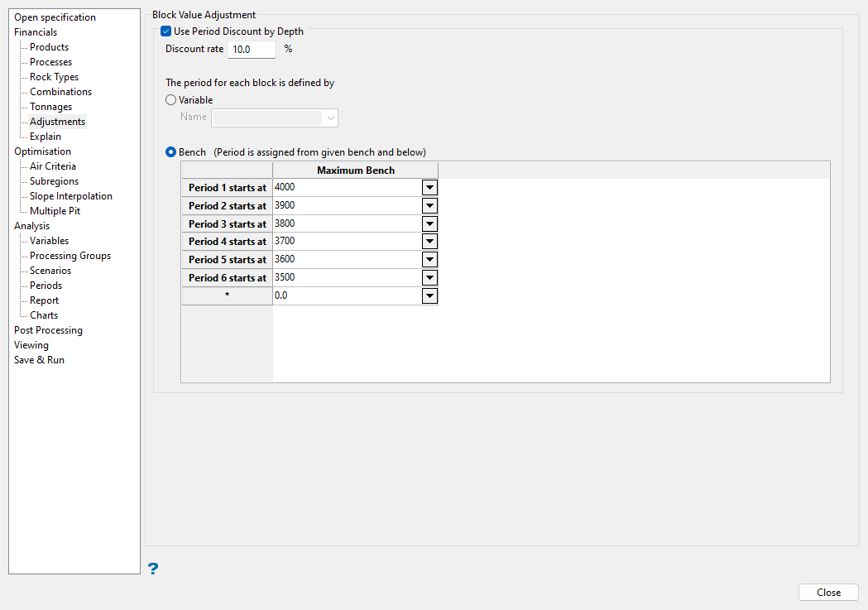Open the Charts section
This screenshot has height=610, width=868.
point(44,315)
